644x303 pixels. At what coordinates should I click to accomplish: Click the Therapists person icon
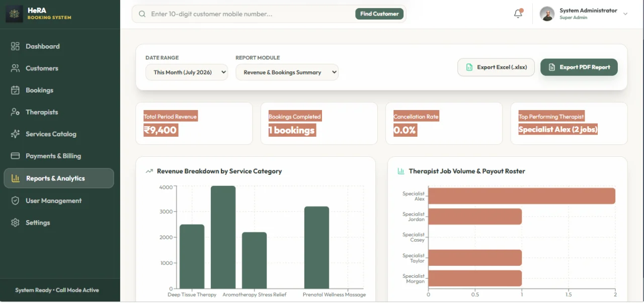coord(15,112)
